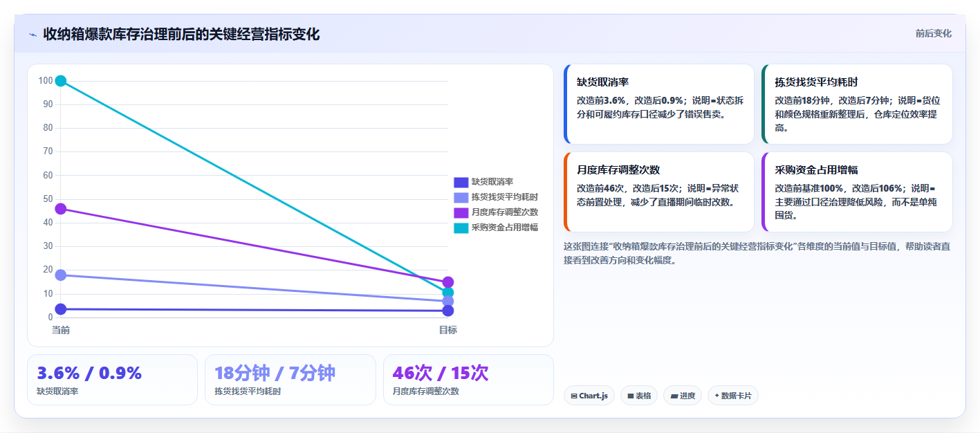Image resolution: width=980 pixels, height=433 pixels.
Task: Click dark-blue data point at 3.6 on 当前
Action: pos(61,309)
